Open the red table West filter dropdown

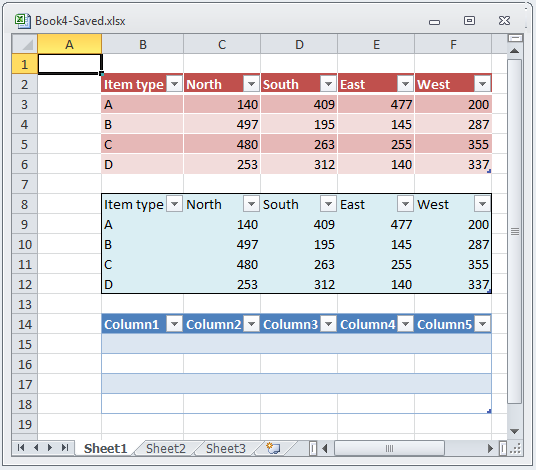(x=482, y=84)
